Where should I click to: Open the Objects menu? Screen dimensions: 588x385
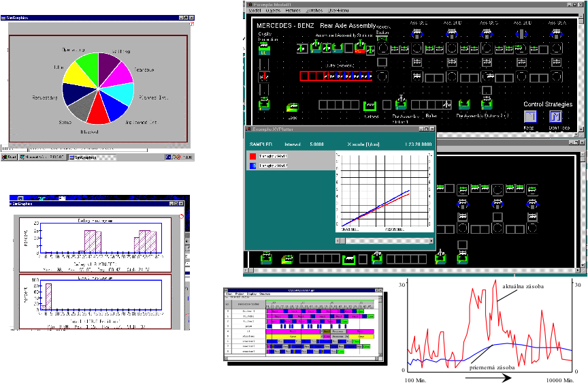click(x=273, y=10)
